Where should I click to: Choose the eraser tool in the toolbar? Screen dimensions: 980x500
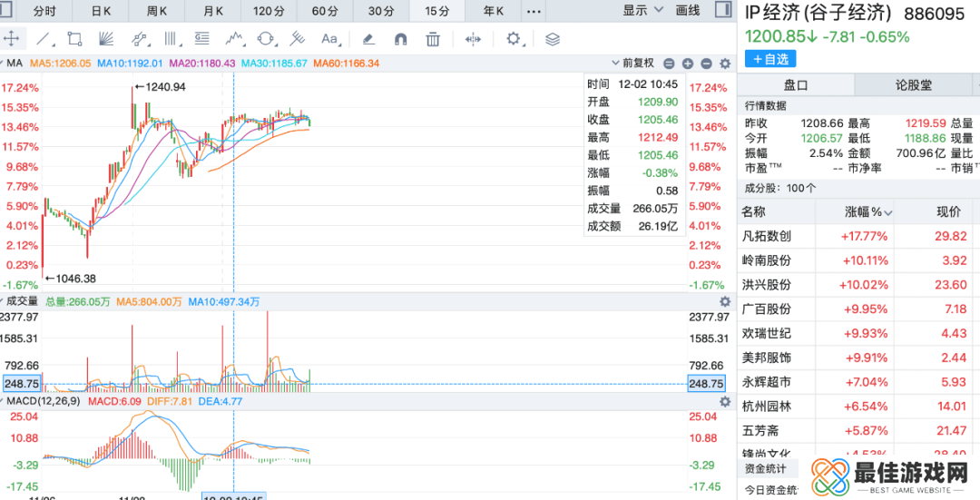[x=367, y=39]
